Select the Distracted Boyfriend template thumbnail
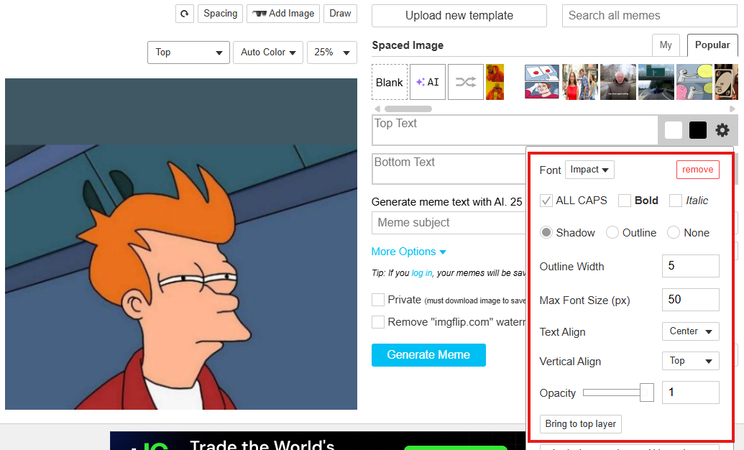 coord(580,82)
